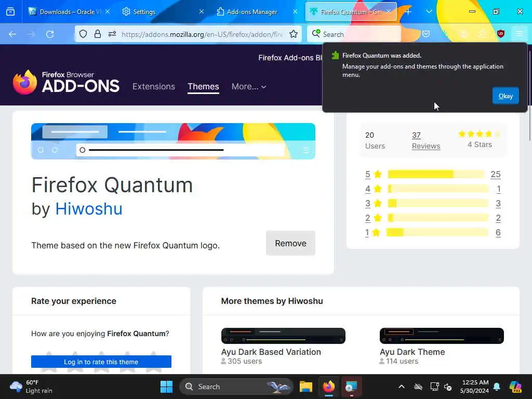Open a new browser tab
The width and height of the screenshot is (532, 399).
408,12
